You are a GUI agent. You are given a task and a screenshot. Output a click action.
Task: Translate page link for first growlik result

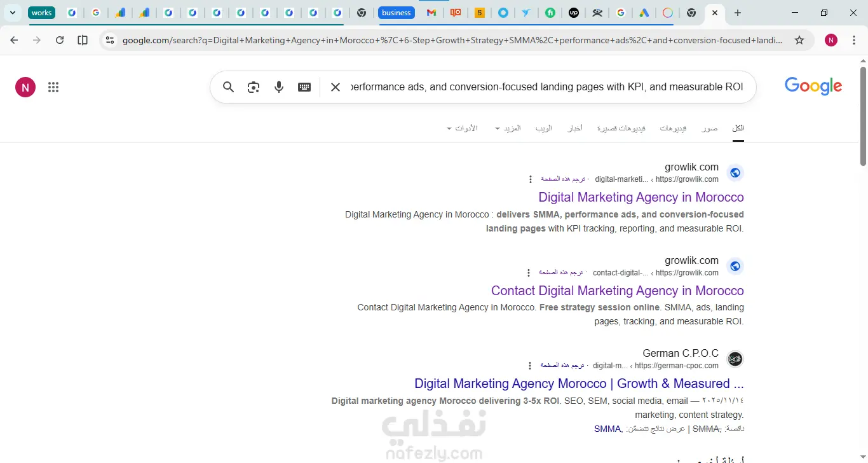(x=563, y=179)
